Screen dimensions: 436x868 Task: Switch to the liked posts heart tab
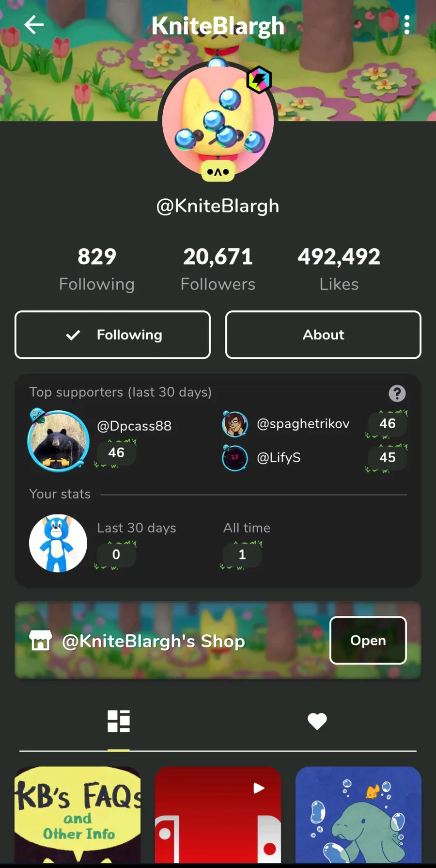317,722
